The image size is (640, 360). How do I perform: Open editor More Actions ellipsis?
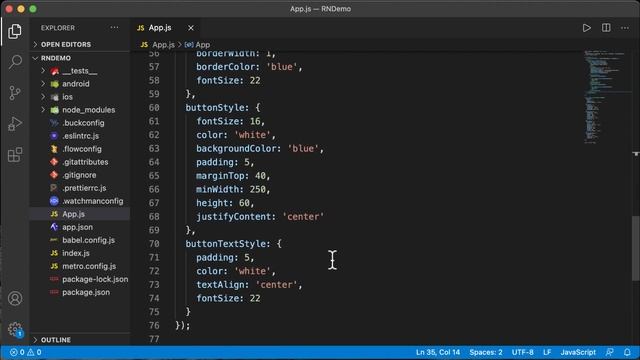pos(625,28)
